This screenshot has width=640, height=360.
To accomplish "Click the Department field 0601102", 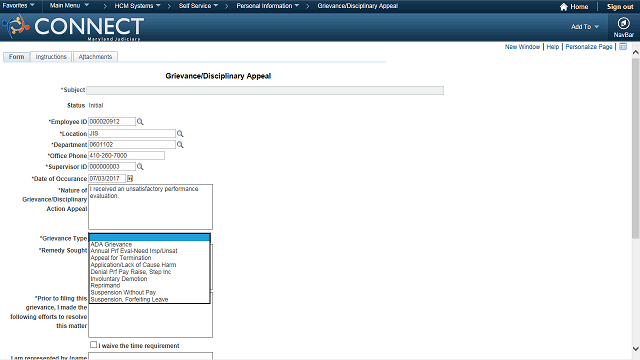I will coord(132,144).
